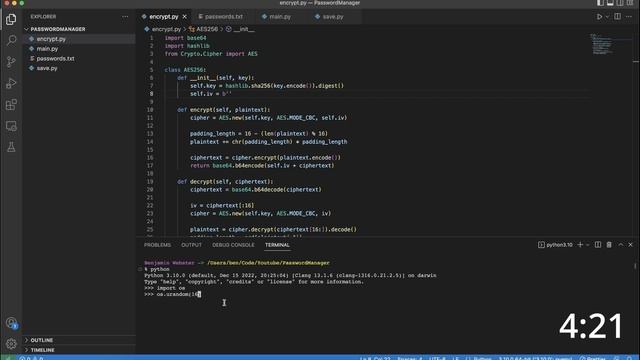Image resolution: width=640 pixels, height=360 pixels.
Task: Split the editor to the right
Action: [617, 17]
